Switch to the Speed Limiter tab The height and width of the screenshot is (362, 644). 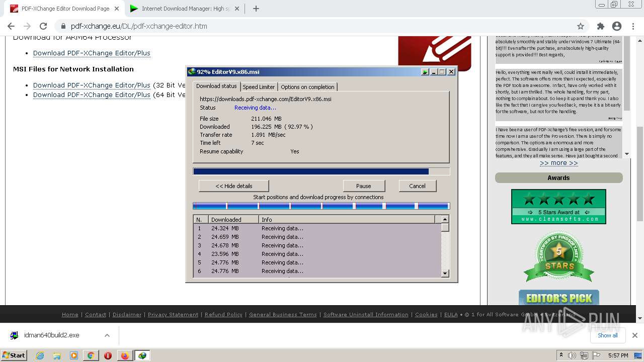tap(259, 87)
